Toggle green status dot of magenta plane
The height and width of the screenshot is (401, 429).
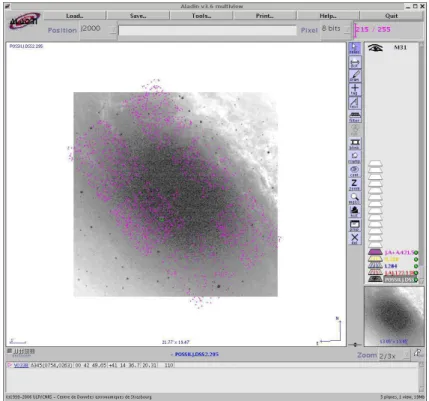(416, 253)
